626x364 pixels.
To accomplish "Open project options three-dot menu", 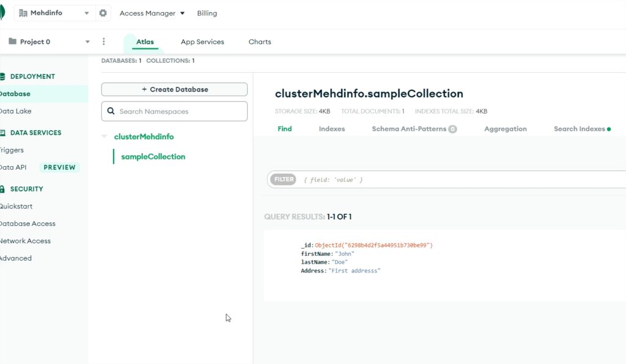I will click(x=104, y=42).
